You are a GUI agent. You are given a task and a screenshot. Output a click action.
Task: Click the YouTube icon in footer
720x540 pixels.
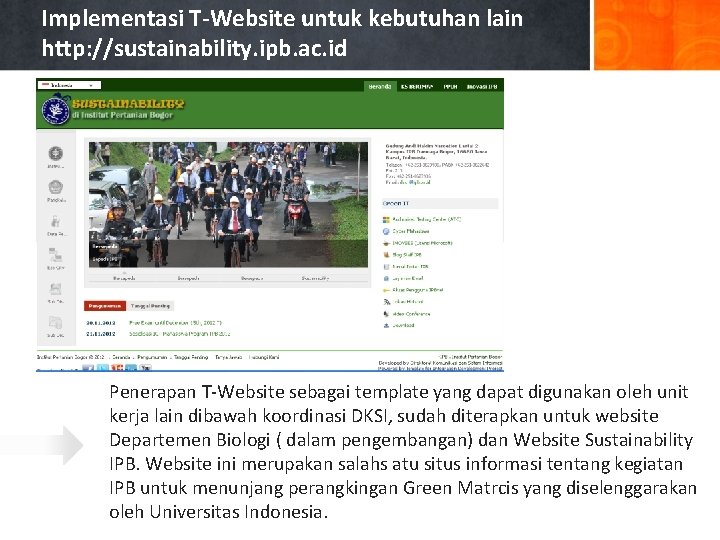tap(146, 367)
